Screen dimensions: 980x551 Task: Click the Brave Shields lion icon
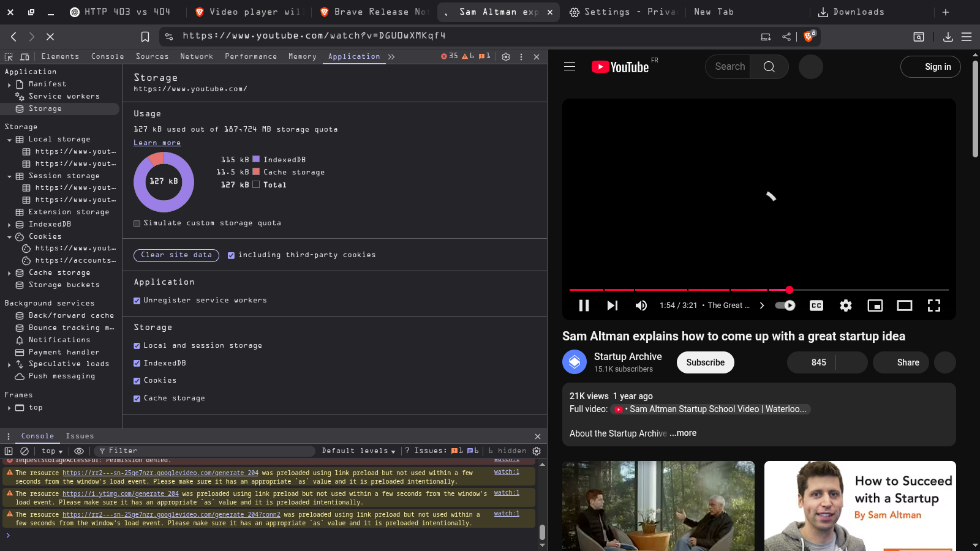click(x=809, y=37)
